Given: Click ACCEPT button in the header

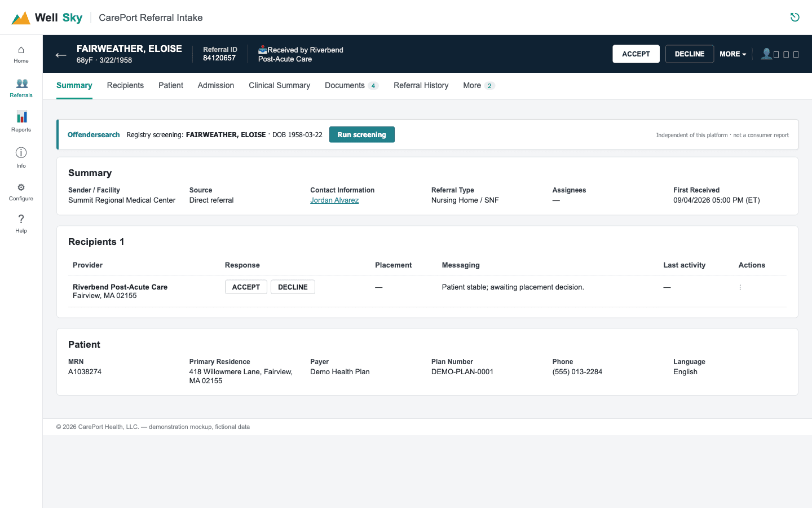Looking at the screenshot, I should coord(636,54).
